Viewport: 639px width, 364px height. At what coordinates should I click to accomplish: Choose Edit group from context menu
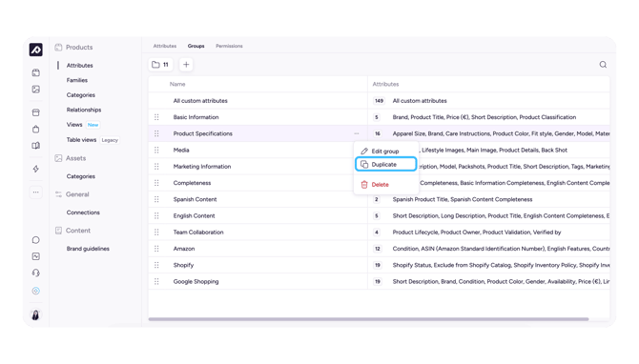pos(386,152)
